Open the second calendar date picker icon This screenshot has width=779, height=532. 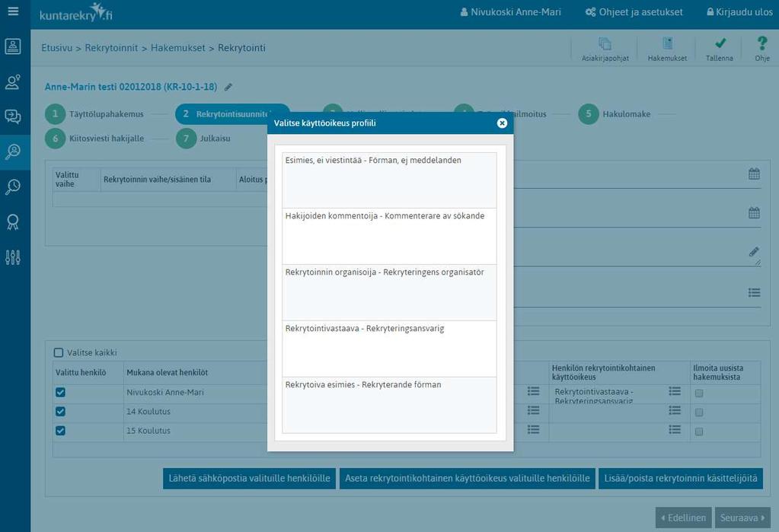click(754, 213)
